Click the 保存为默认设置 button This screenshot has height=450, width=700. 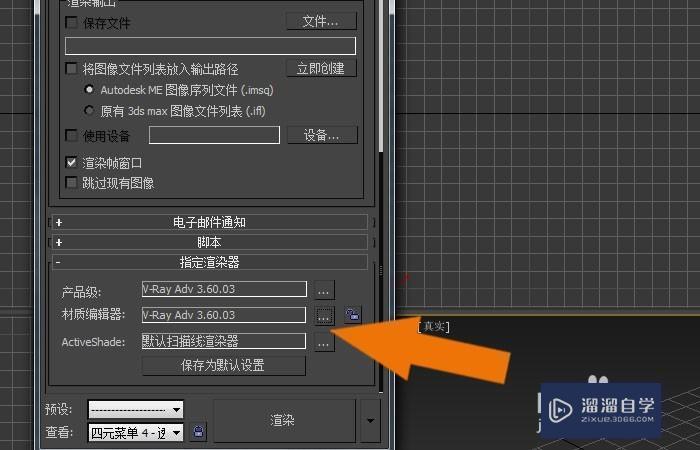click(x=223, y=365)
